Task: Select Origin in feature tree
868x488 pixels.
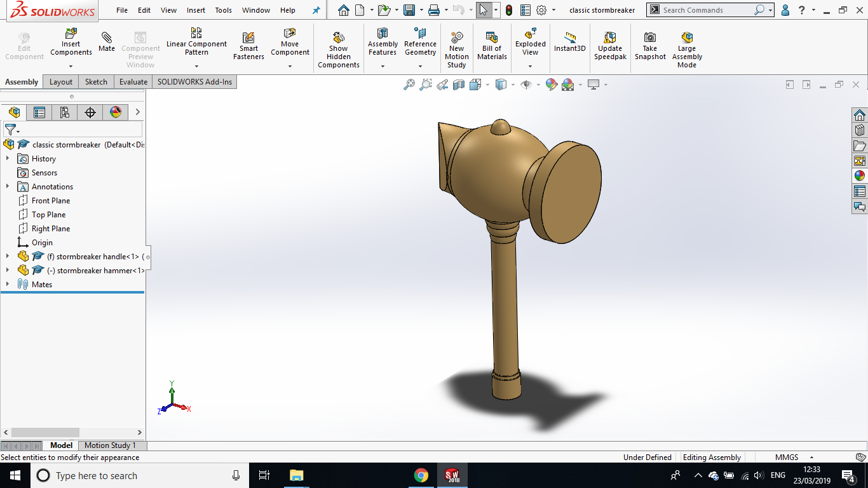Action: coord(42,243)
